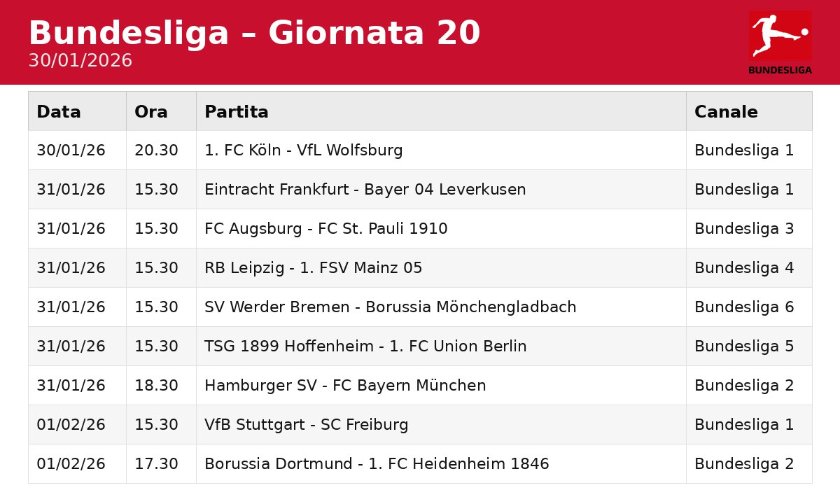
Task: Click the Canale column header
Action: coord(749,111)
